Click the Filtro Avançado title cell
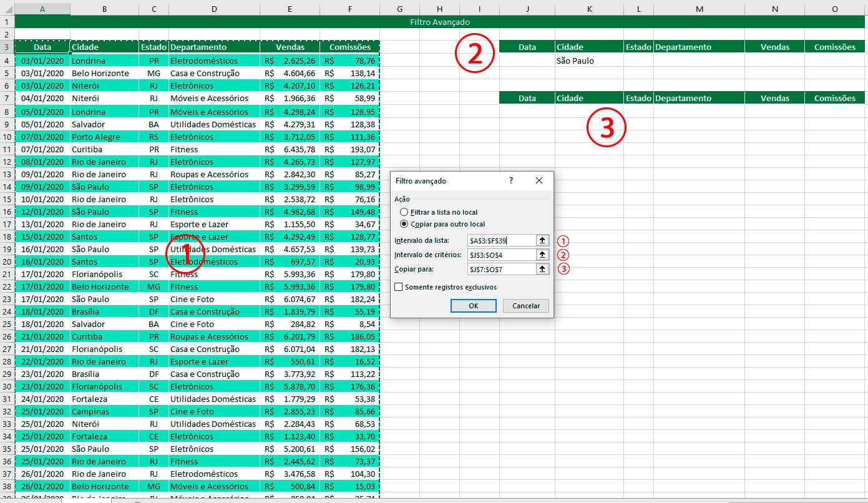Viewport: 868px width, 503px height. point(440,22)
